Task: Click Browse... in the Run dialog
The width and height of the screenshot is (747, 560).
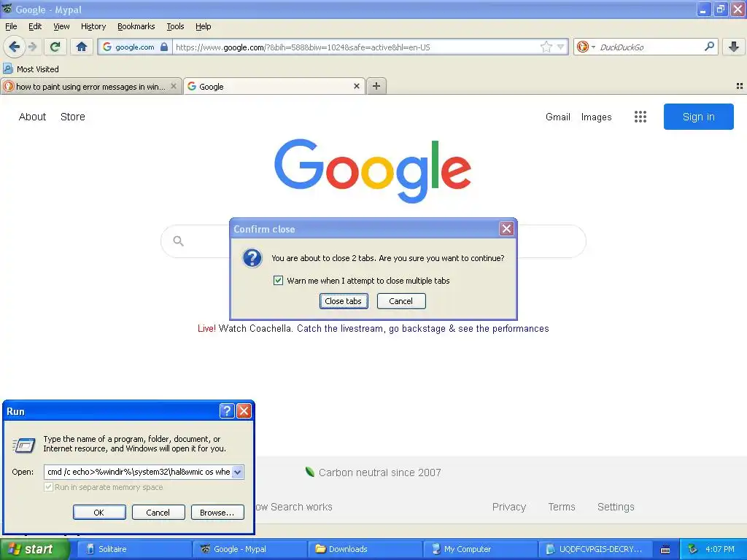Action: [217, 513]
